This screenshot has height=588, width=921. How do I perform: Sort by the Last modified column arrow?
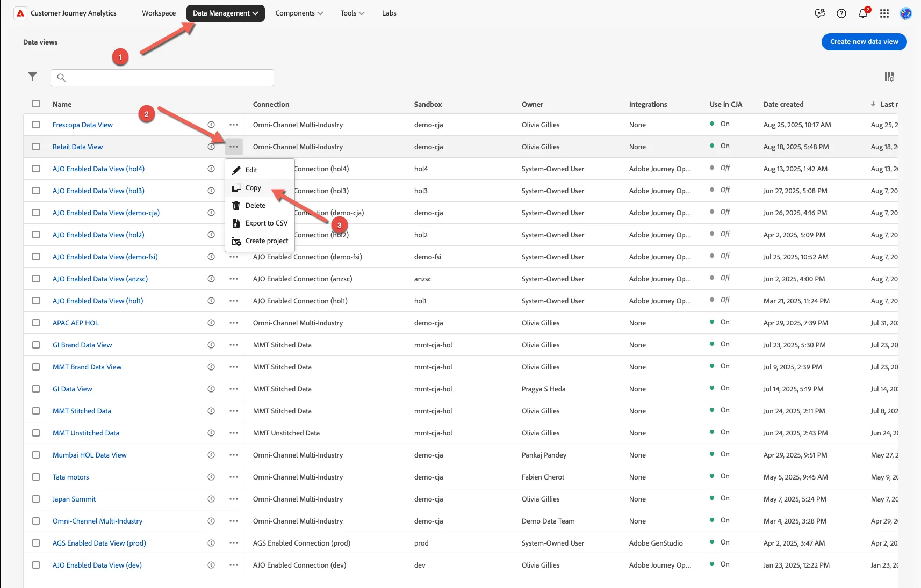click(873, 104)
